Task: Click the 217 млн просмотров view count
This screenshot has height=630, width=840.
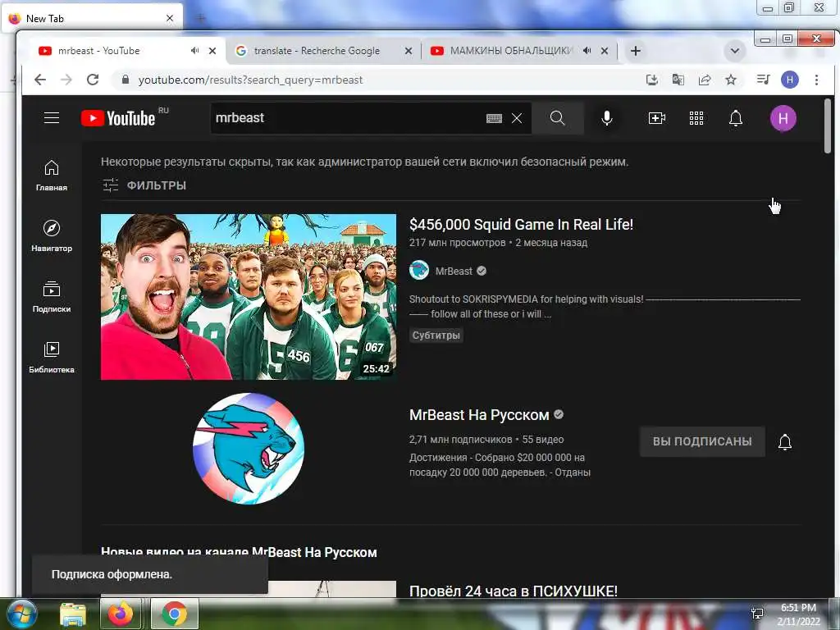Action: click(457, 243)
